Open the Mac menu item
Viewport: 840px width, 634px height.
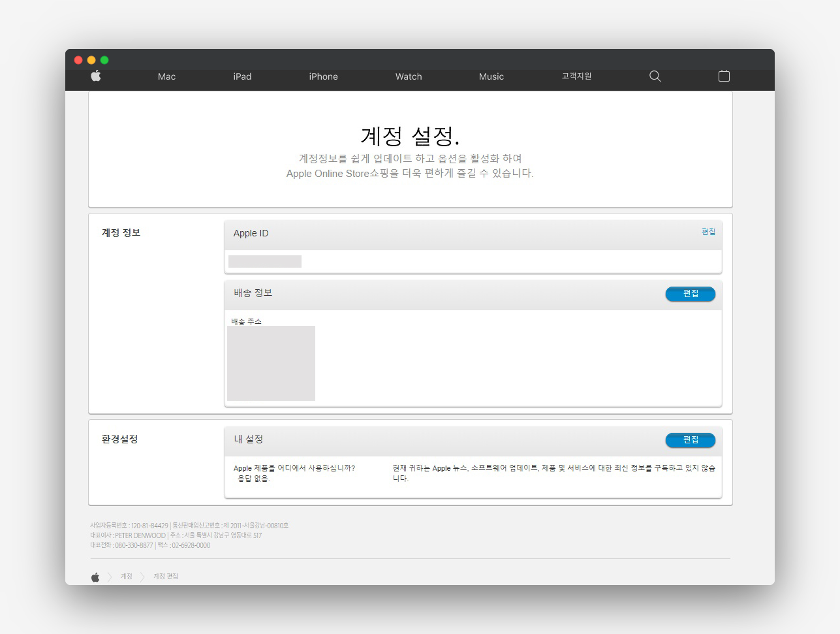(166, 76)
